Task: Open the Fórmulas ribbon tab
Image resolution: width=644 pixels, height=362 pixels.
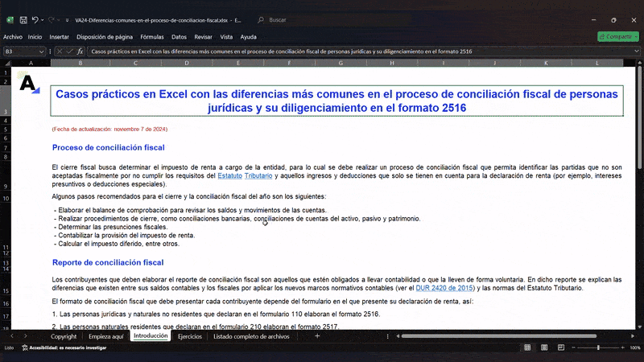Action: (x=151, y=36)
